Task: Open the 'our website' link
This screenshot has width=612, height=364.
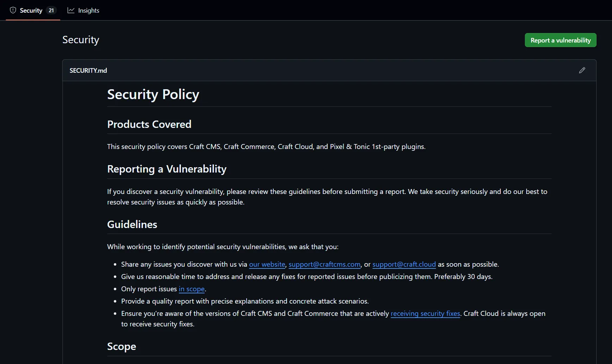Action: pyautogui.click(x=267, y=264)
